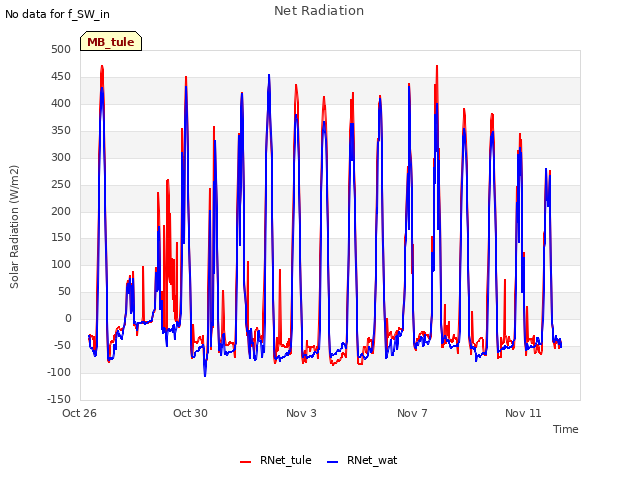Image resolution: width=640 pixels, height=480 pixels.
Task: Click the -150 y-axis tick label
Action: click(x=59, y=399)
